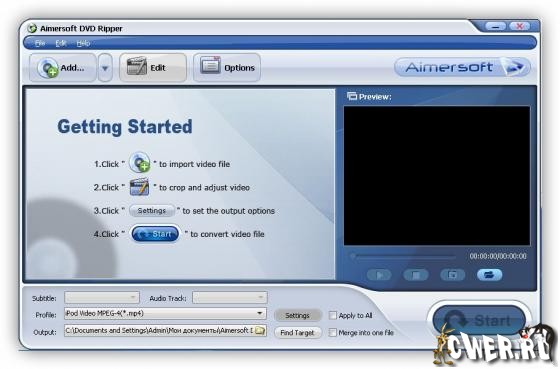Click the preview snapshot button
560x369 pixels.
point(452,275)
